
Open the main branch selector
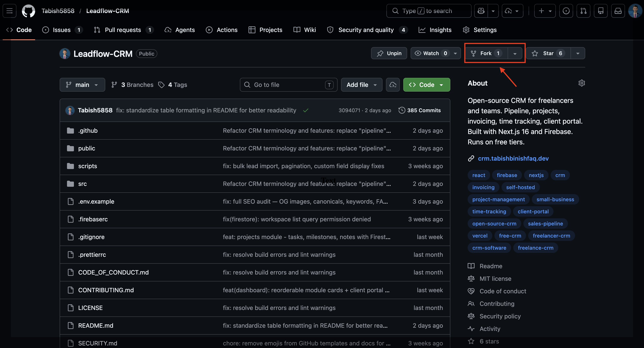tap(82, 85)
